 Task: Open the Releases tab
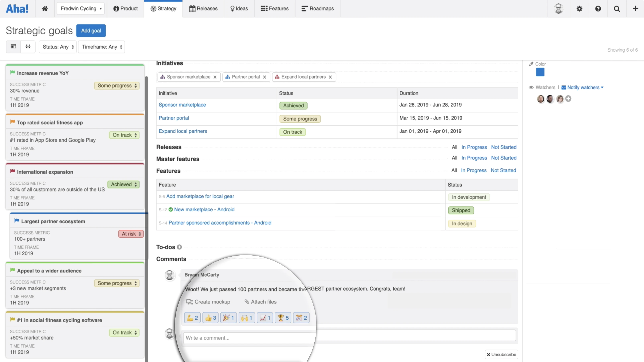[x=203, y=8]
